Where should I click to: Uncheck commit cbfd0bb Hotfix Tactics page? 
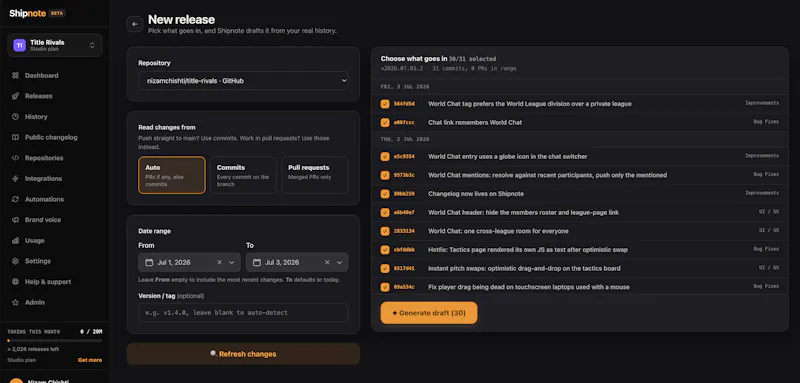coord(385,250)
